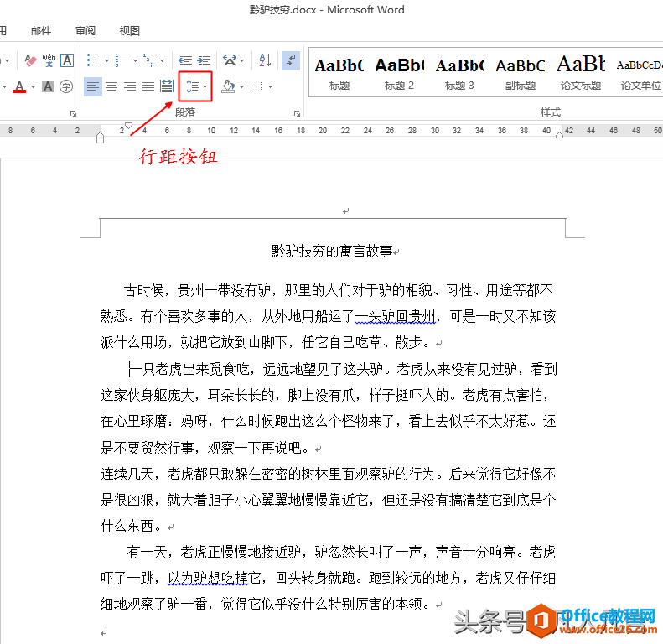Apply the 论文单位 style

tap(640, 74)
